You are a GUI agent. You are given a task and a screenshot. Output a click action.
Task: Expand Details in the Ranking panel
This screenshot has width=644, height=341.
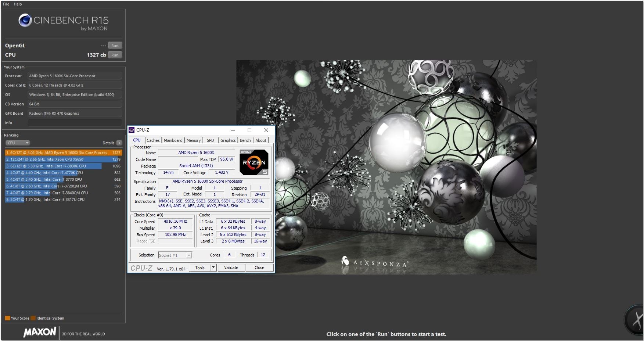(119, 143)
